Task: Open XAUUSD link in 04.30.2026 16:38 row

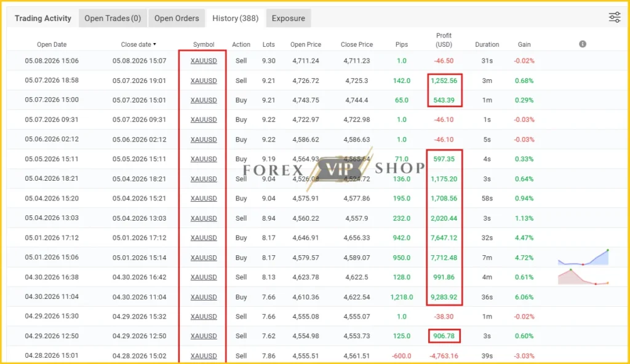Action: coord(204,277)
